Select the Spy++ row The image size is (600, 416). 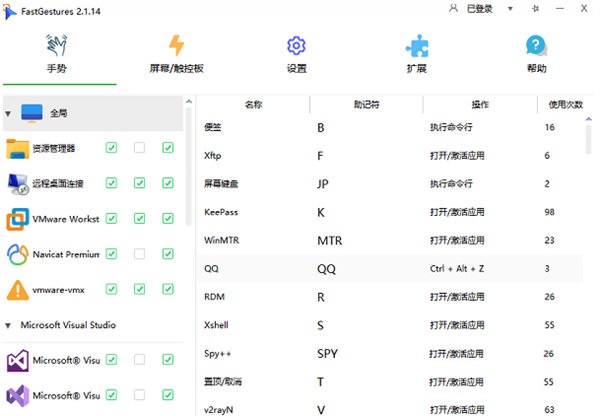(390, 354)
